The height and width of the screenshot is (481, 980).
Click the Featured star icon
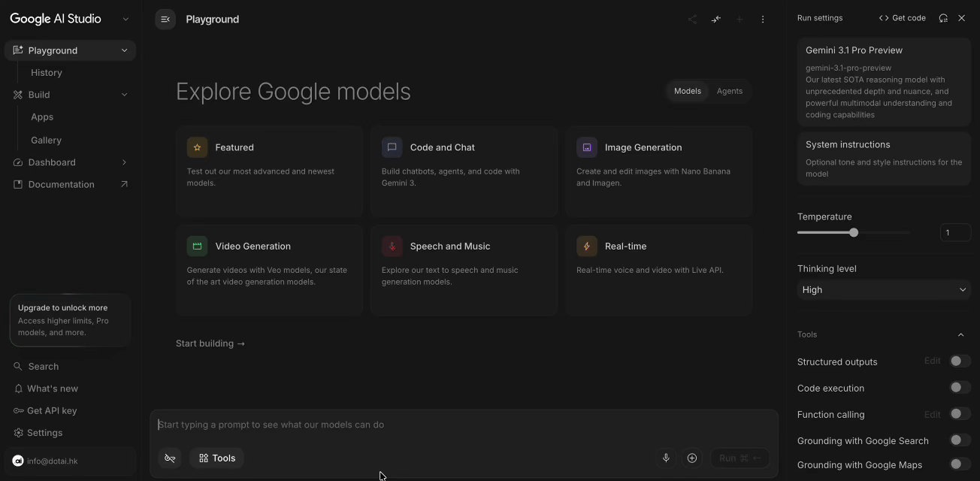[197, 147]
